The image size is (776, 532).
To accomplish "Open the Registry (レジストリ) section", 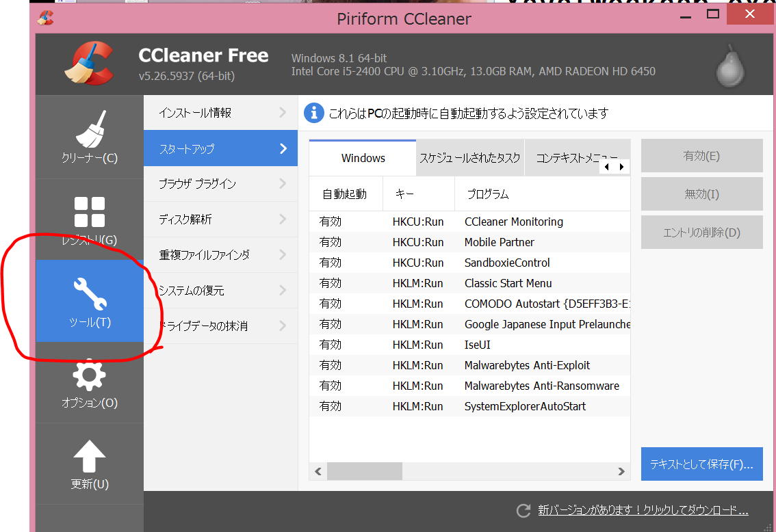I will tap(90, 219).
